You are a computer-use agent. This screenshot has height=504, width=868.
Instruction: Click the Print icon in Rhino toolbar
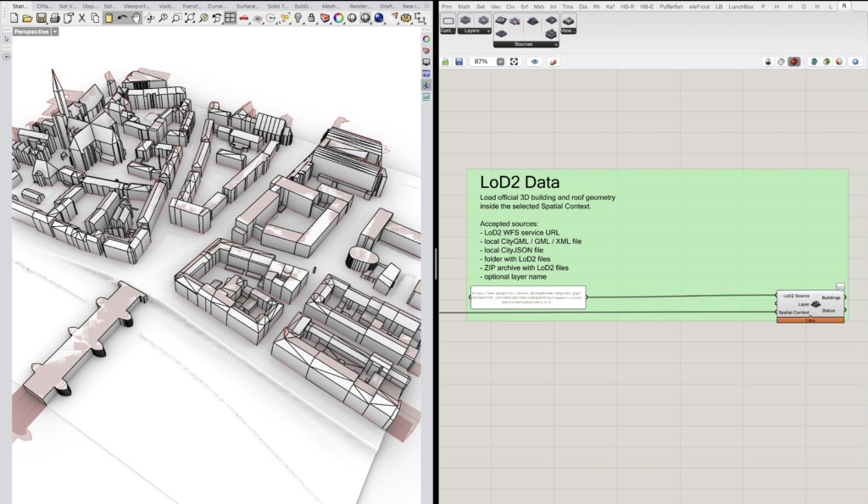54,19
